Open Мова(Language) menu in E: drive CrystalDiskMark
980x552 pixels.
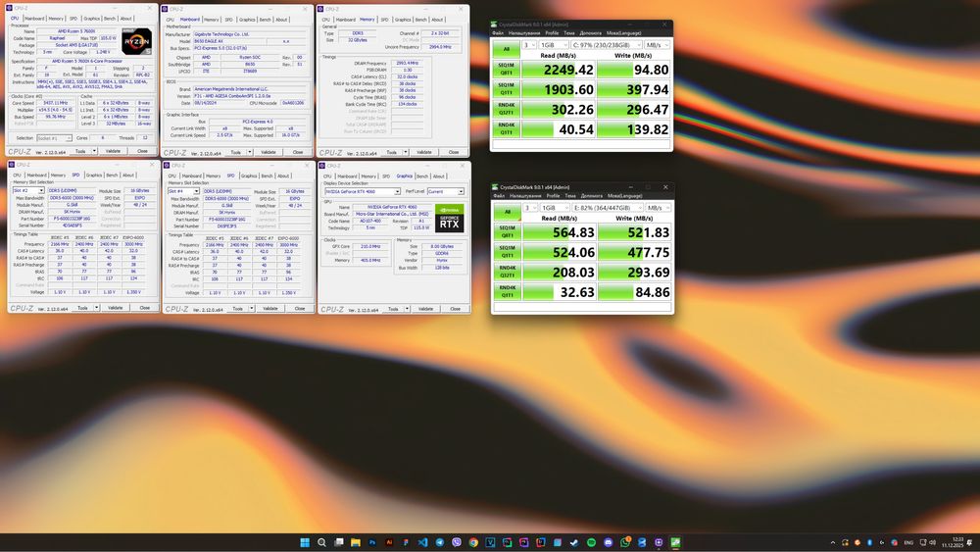coord(625,196)
